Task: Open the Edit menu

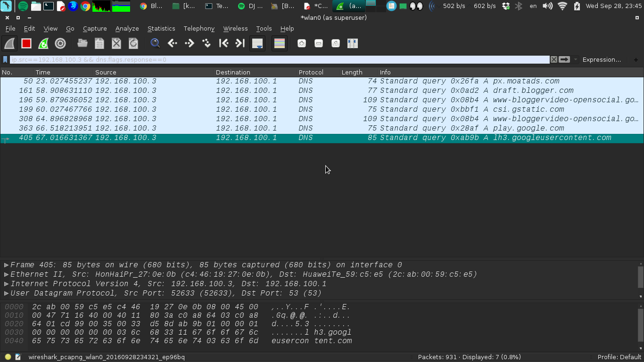Action: click(29, 29)
